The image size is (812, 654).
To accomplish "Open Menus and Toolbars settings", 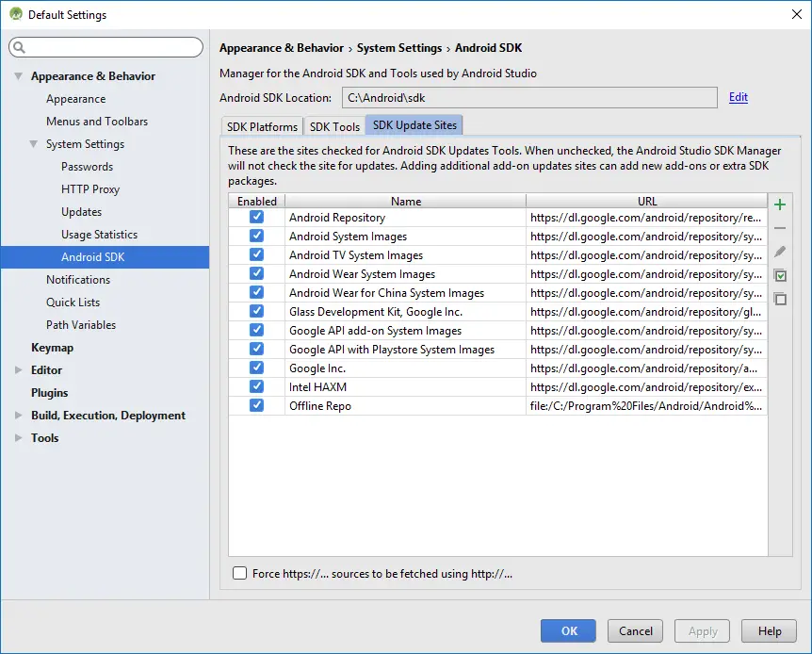I will 97,122.
